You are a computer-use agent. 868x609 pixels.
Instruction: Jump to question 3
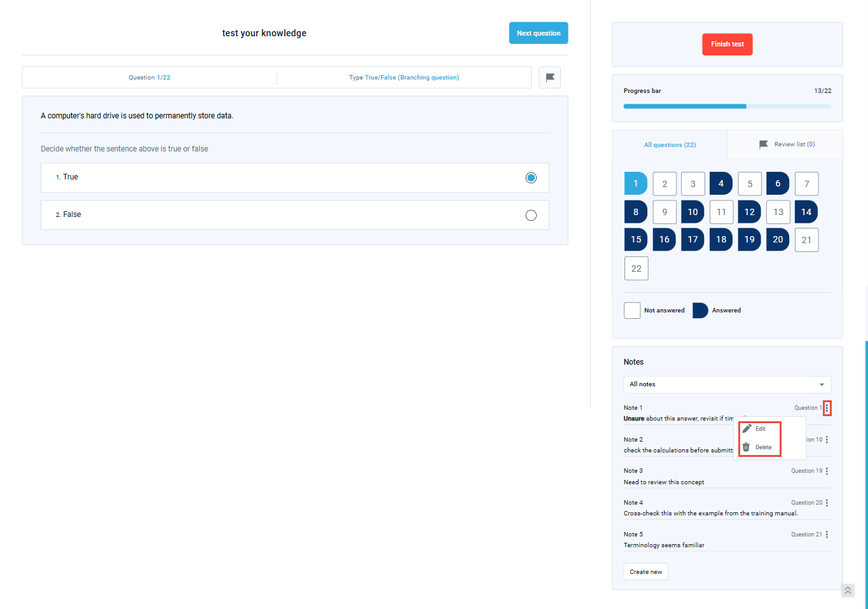(x=693, y=184)
